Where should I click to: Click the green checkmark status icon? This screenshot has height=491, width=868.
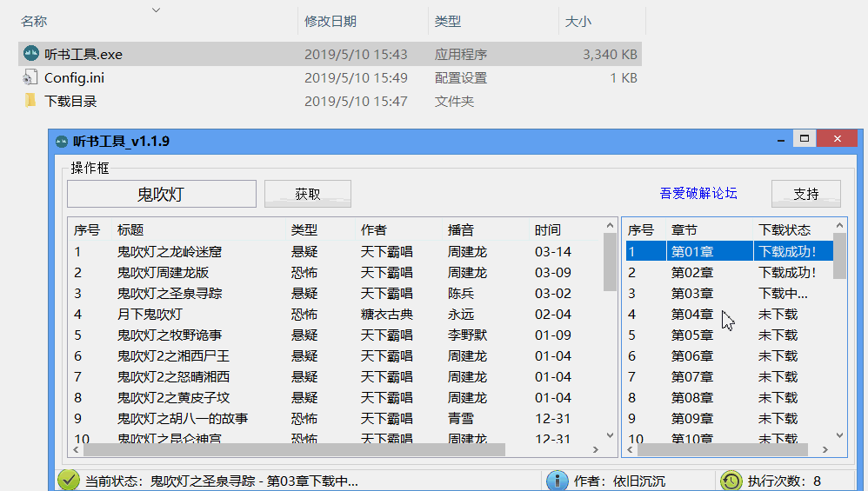(69, 480)
